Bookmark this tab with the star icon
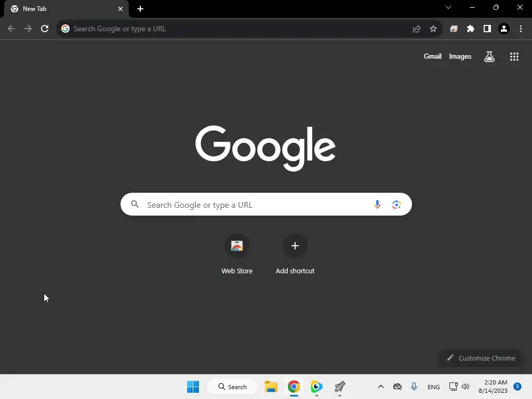Screen dimensions: 532x399 [x=433, y=29]
